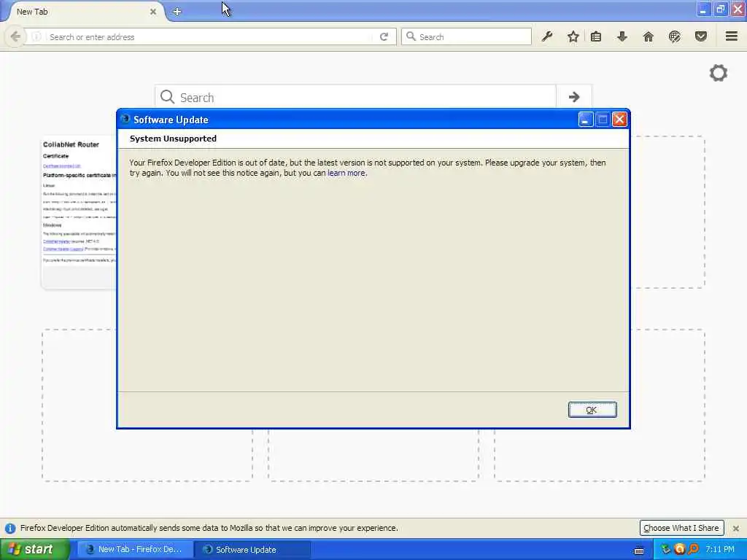
Task: Switch to New Tab - Firefox taskbar item
Action: coord(135,550)
